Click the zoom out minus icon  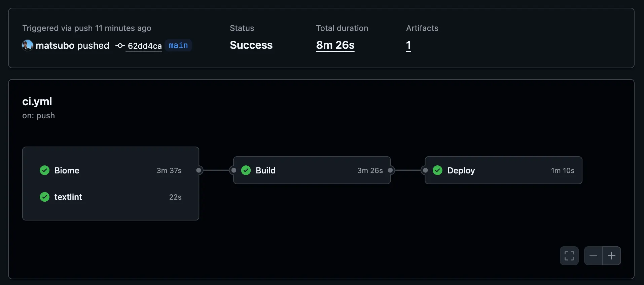click(593, 256)
